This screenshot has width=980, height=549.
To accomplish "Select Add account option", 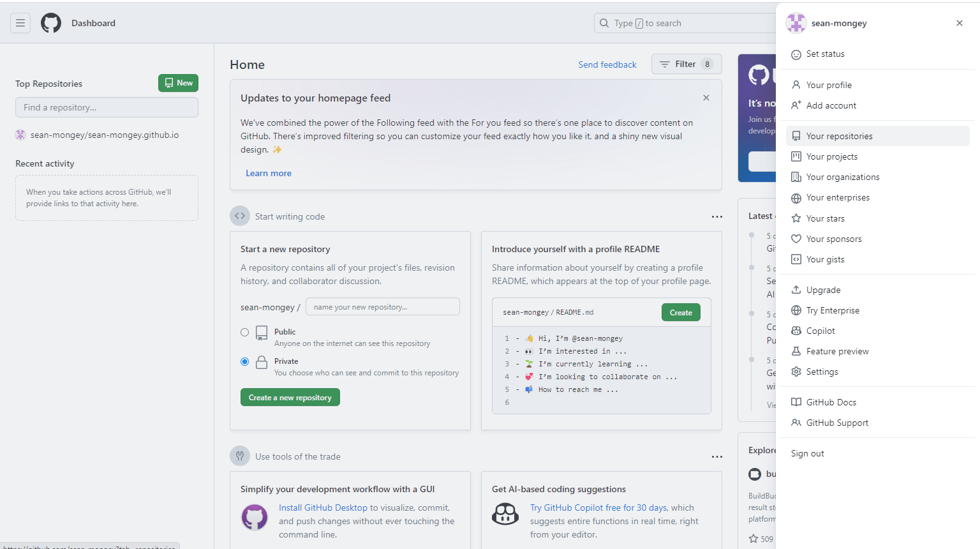I will tap(878, 105).
